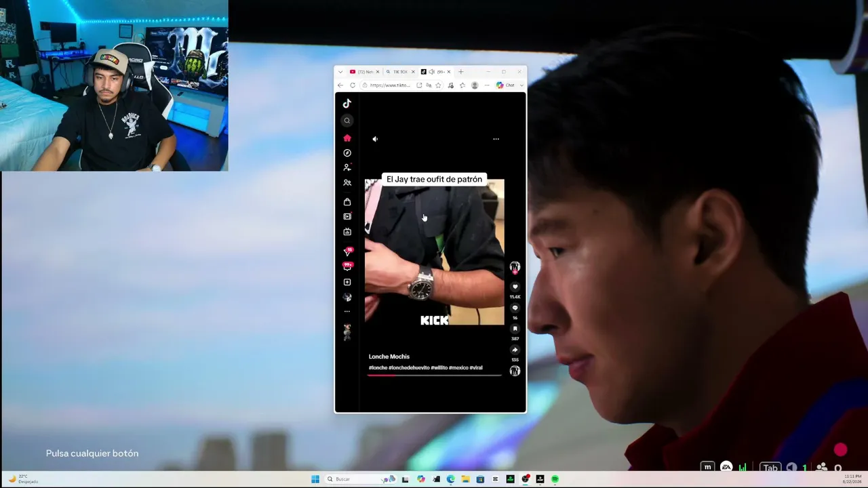Go back in the browser
Image resolution: width=868 pixels, height=488 pixels.
(x=340, y=85)
